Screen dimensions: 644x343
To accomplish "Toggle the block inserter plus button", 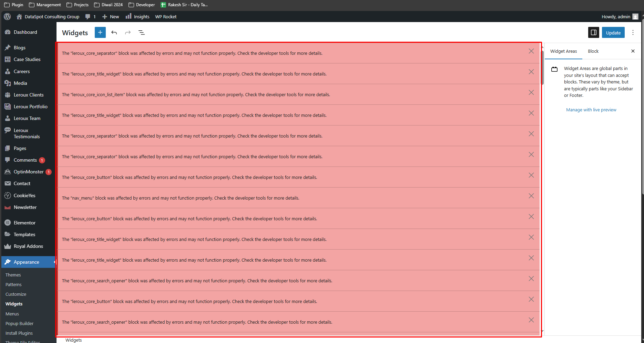I will click(100, 32).
